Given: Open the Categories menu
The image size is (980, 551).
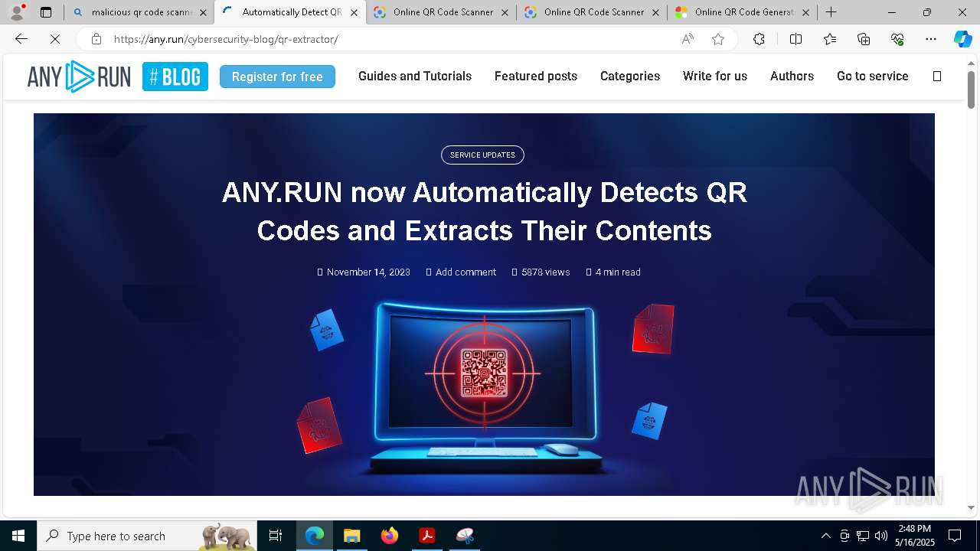Looking at the screenshot, I should tap(630, 76).
